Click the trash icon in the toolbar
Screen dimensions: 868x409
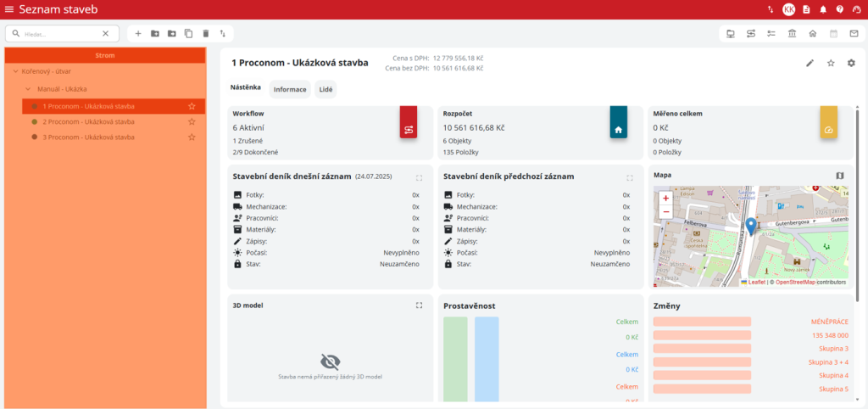tap(205, 33)
